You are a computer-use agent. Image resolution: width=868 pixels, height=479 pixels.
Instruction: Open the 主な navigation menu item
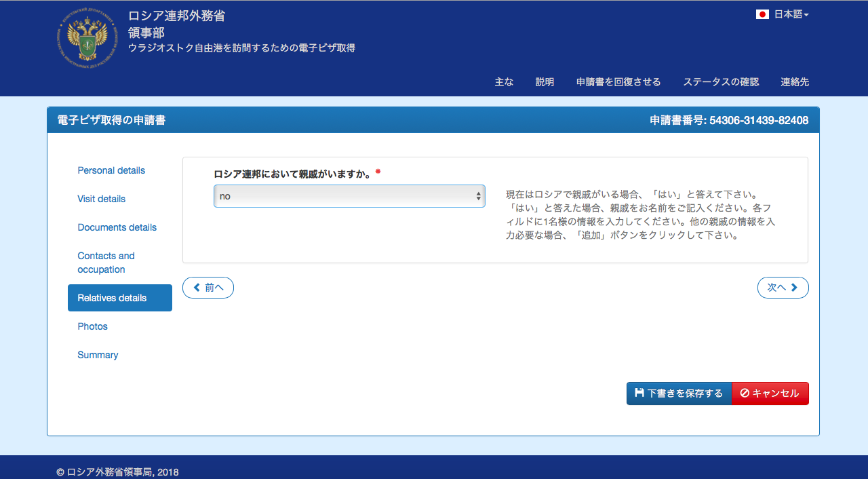click(504, 82)
